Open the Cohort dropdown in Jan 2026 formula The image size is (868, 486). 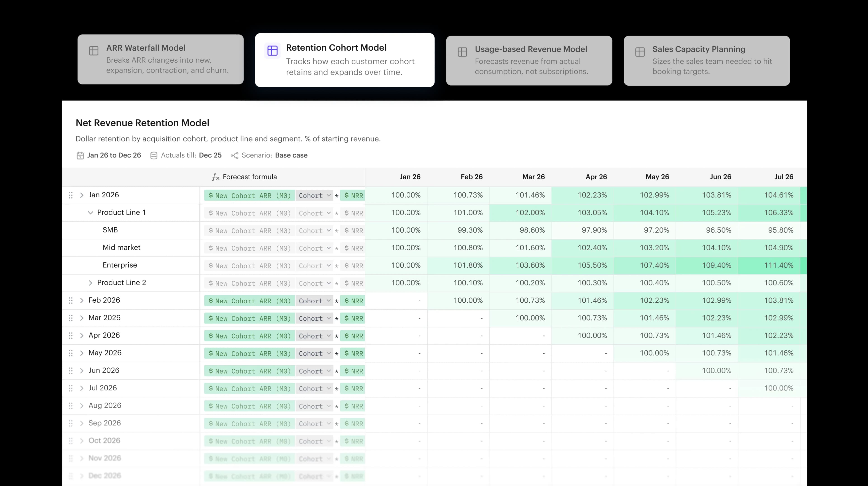click(314, 196)
